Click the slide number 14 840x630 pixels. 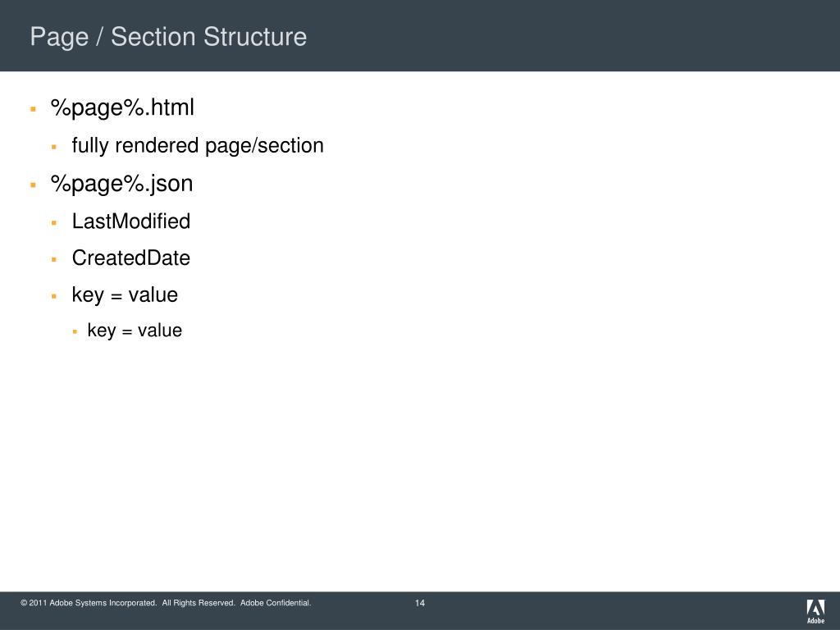(x=420, y=603)
